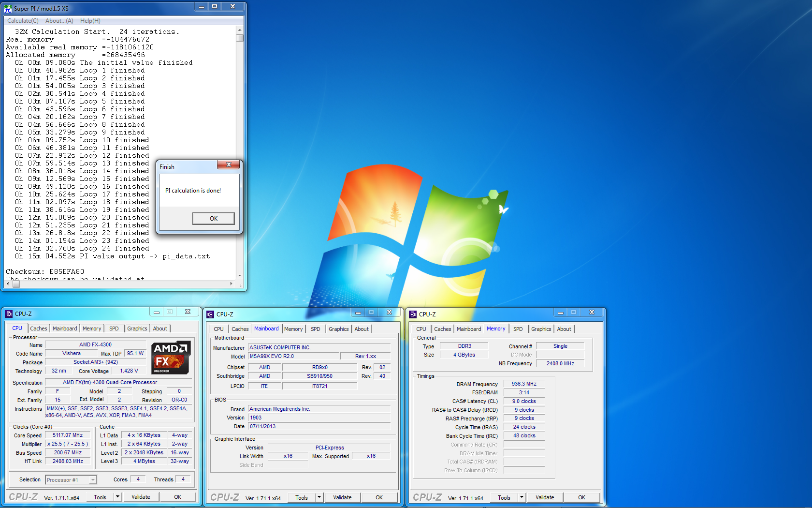This screenshot has height=508, width=812.
Task: Click DRAM Frequency 936.3 MHz value
Action: click(x=524, y=384)
